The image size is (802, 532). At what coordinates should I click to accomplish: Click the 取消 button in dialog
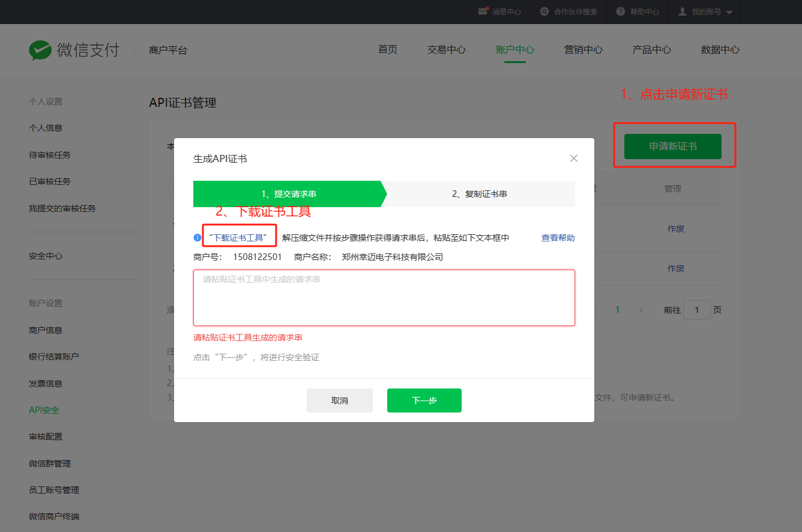[340, 401]
